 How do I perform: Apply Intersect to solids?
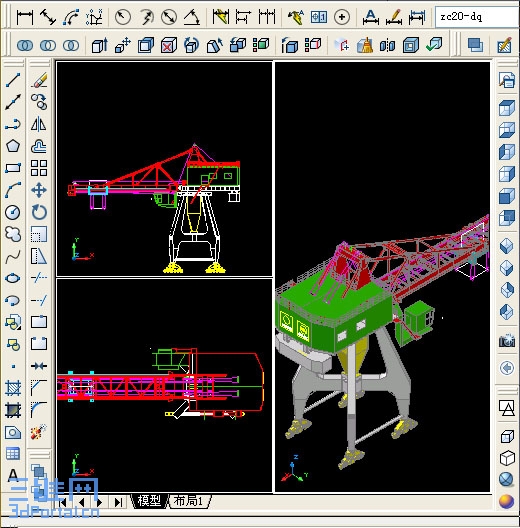(71, 45)
